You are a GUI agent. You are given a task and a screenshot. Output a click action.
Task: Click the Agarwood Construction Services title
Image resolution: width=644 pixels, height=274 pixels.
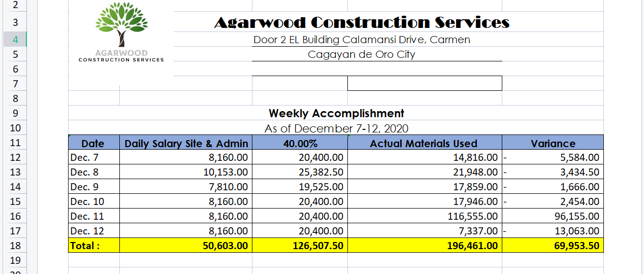point(362,22)
